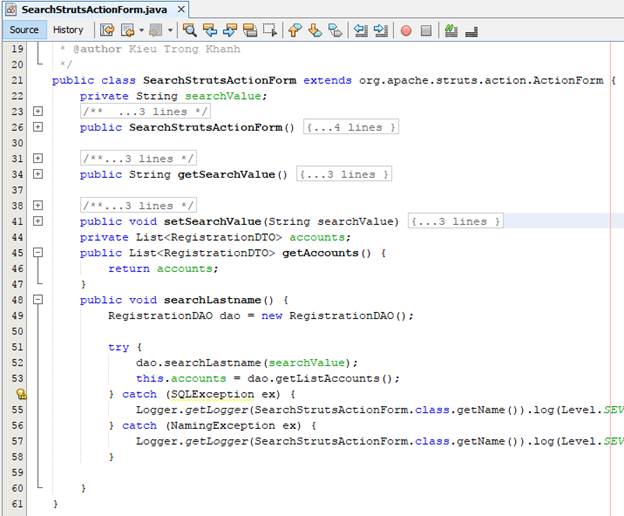Jump to Previous Bookmark (up arrow)
This screenshot has width=624, height=516.
click(295, 30)
